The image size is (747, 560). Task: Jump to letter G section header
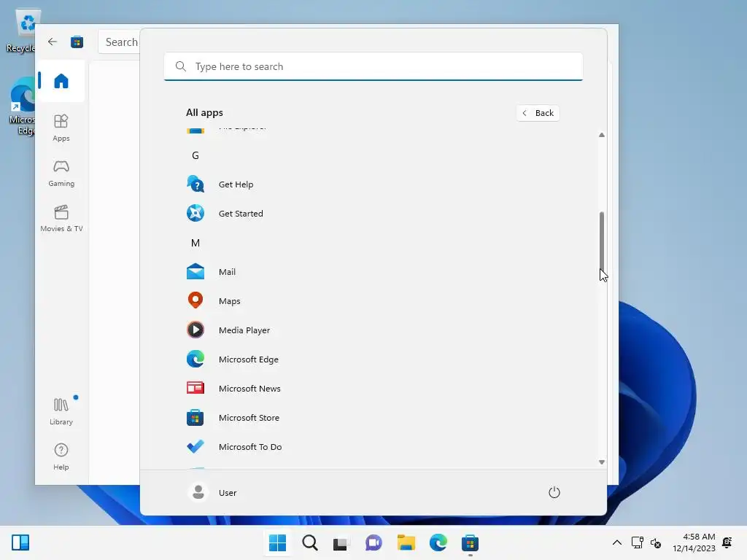point(196,155)
